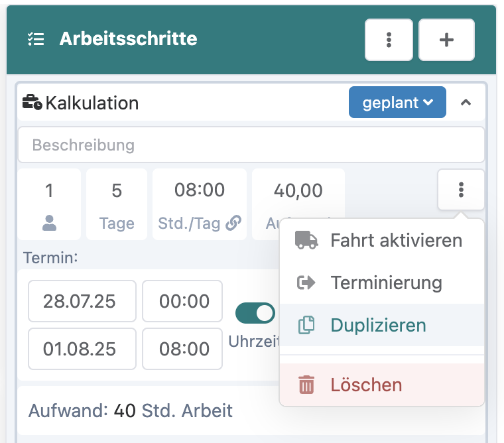Choose Duplizieren in the context menu
Screen dimensions: 504x443
[x=378, y=325]
